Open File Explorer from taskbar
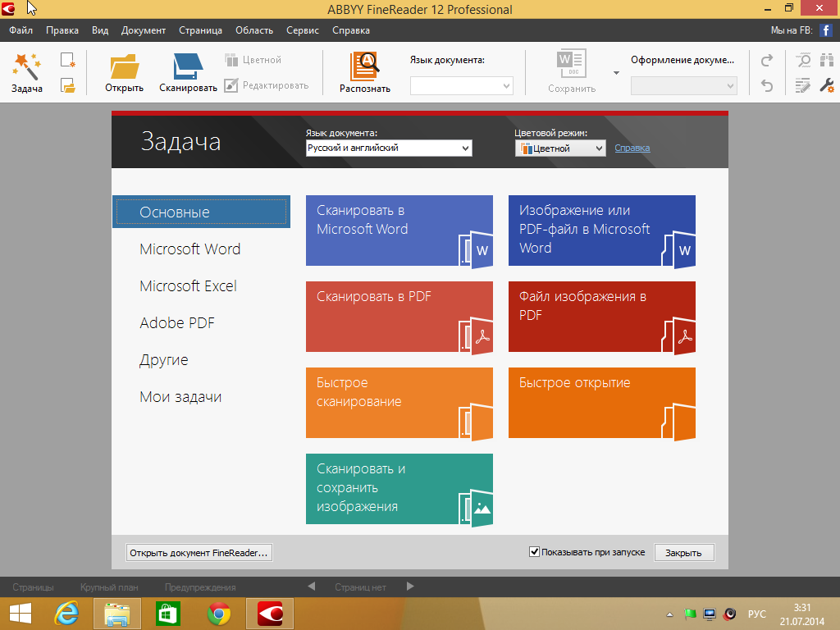840x630 pixels. (x=116, y=614)
